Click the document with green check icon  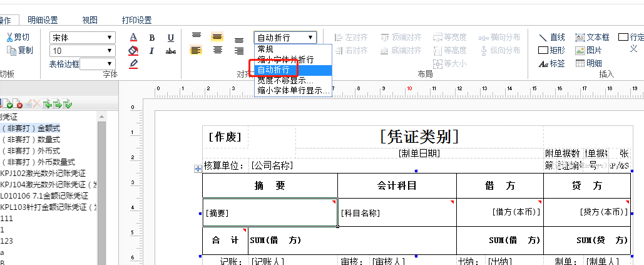click(8, 104)
